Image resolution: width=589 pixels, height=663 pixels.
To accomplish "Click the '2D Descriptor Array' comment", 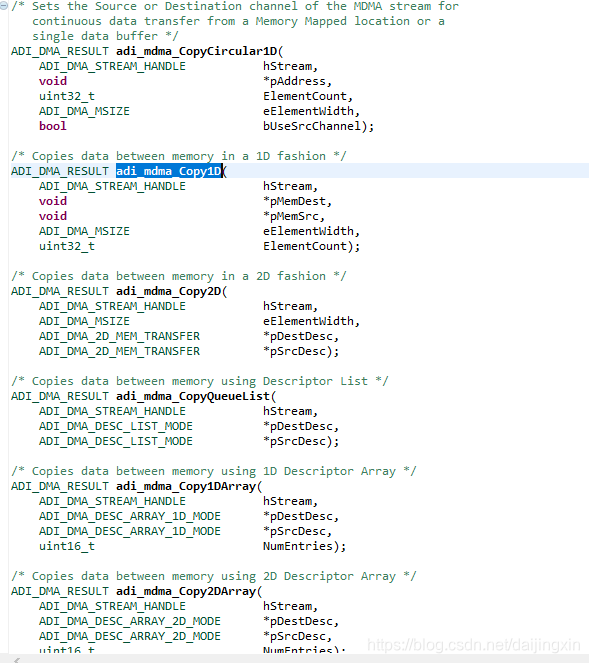I will coord(214,576).
